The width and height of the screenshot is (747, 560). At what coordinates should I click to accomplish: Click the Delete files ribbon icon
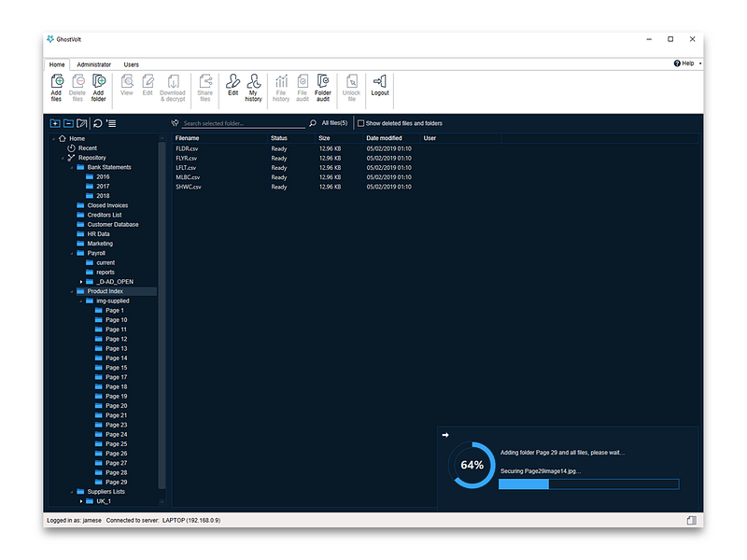point(78,88)
